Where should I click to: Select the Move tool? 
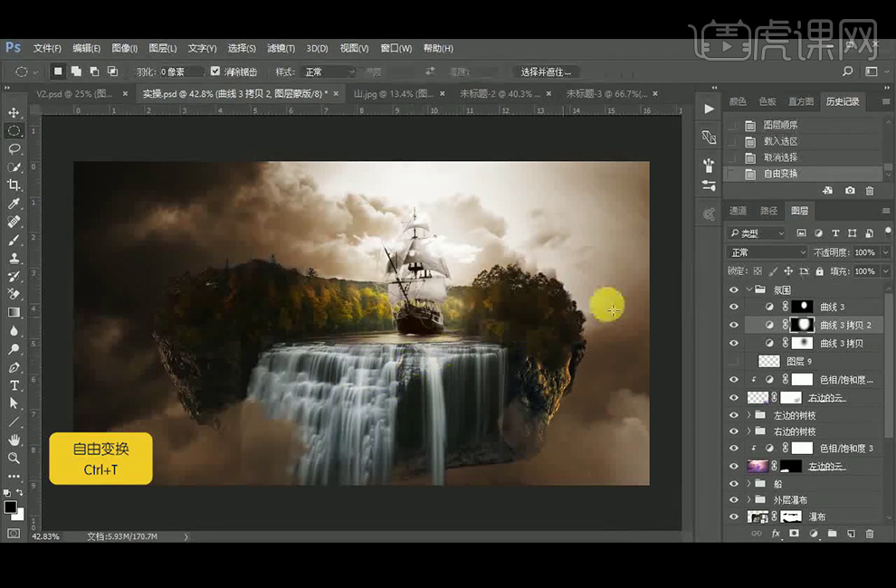[x=14, y=112]
